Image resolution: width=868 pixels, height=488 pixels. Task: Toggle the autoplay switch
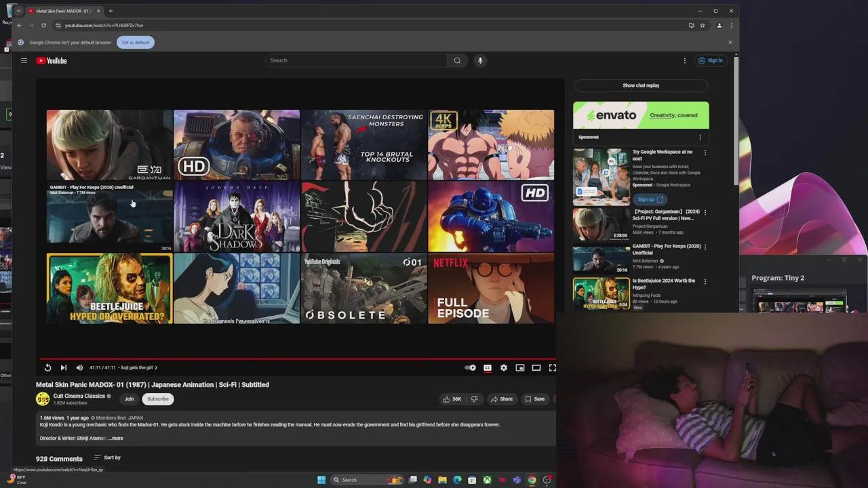coord(470,367)
